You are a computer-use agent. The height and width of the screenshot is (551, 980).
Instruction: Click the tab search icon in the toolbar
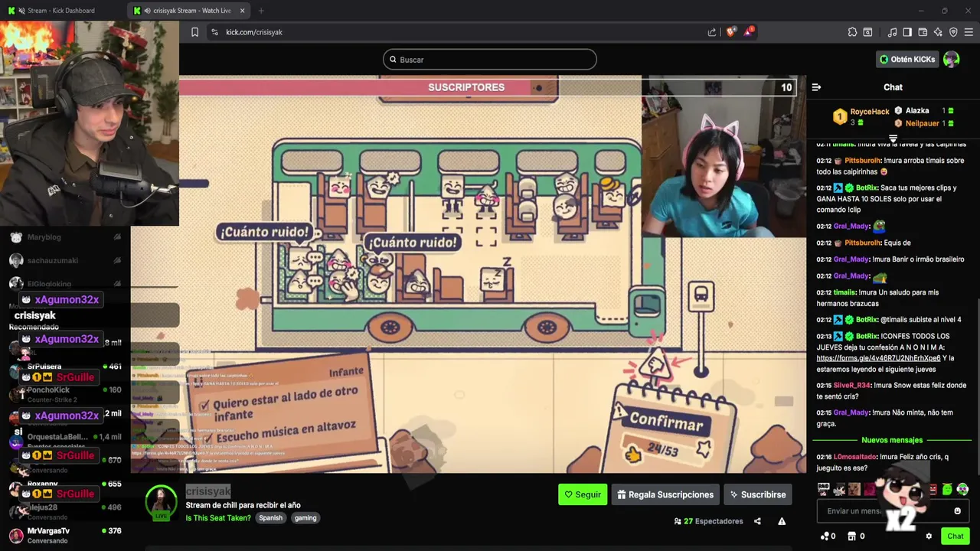coord(867,32)
